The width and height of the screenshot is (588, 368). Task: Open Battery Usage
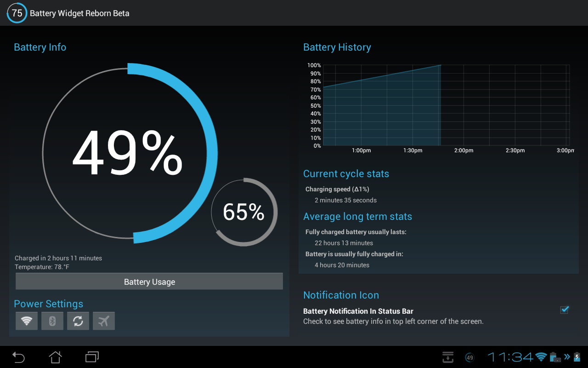pos(149,282)
